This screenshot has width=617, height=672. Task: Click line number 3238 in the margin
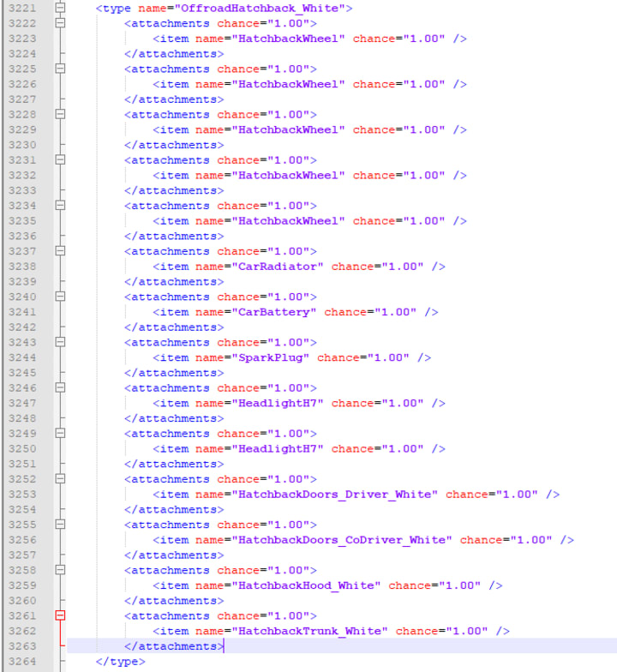click(x=22, y=266)
